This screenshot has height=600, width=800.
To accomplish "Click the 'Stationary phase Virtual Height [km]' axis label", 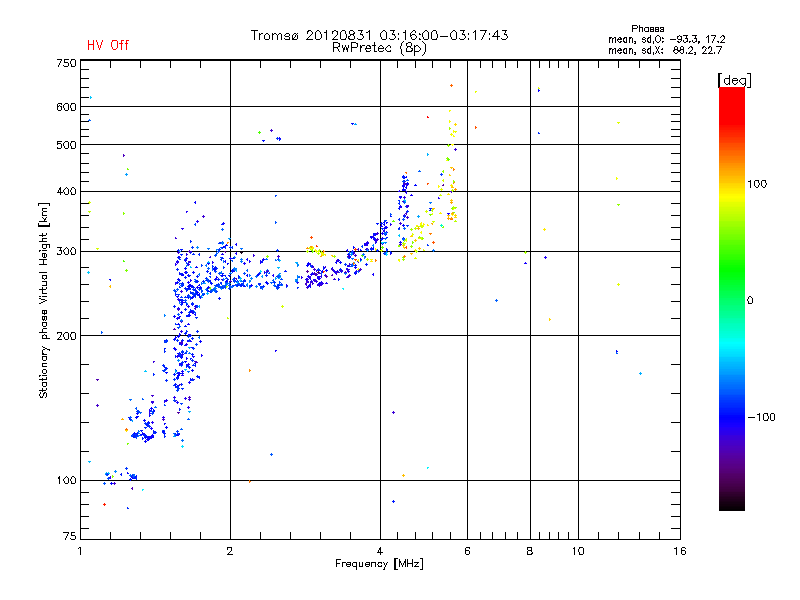I will [x=43, y=300].
